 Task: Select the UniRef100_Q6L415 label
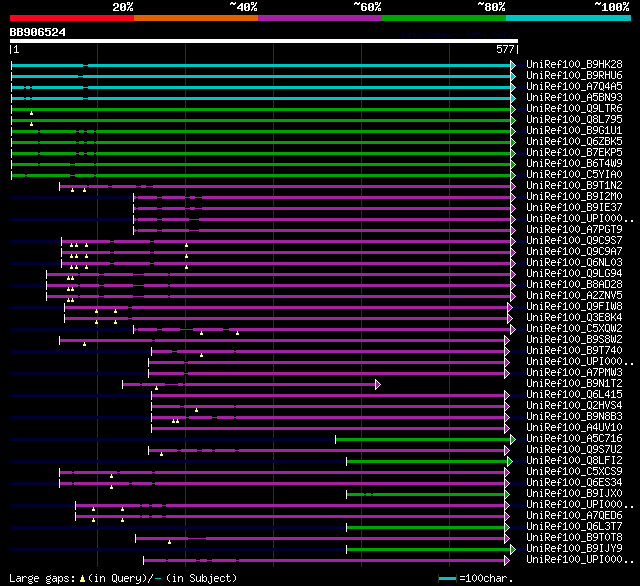point(574,395)
